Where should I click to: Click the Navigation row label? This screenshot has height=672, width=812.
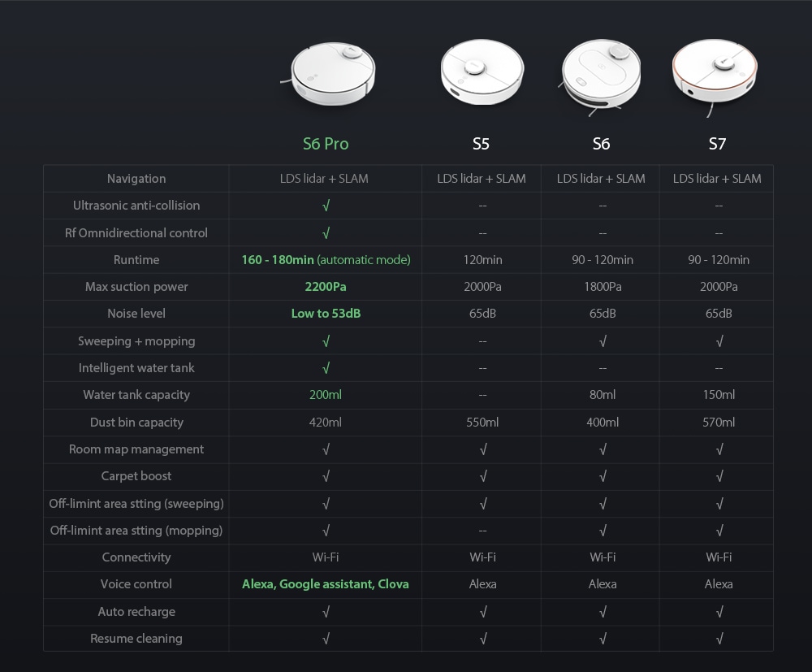click(136, 179)
